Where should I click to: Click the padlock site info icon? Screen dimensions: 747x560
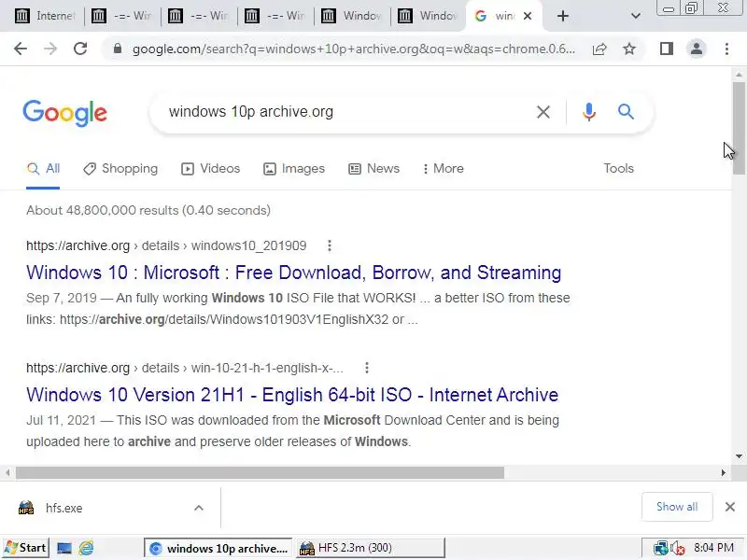tap(118, 49)
